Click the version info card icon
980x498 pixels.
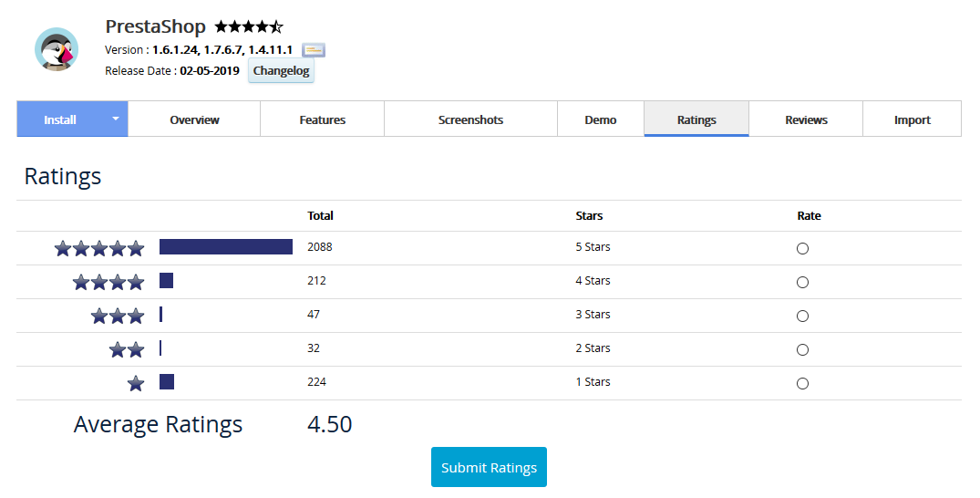pyautogui.click(x=313, y=50)
